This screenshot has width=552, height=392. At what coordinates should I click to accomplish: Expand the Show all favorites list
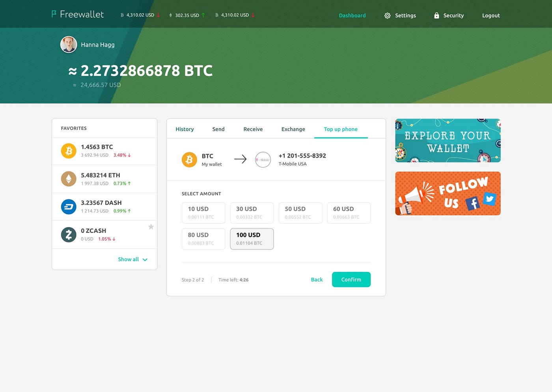tap(133, 259)
